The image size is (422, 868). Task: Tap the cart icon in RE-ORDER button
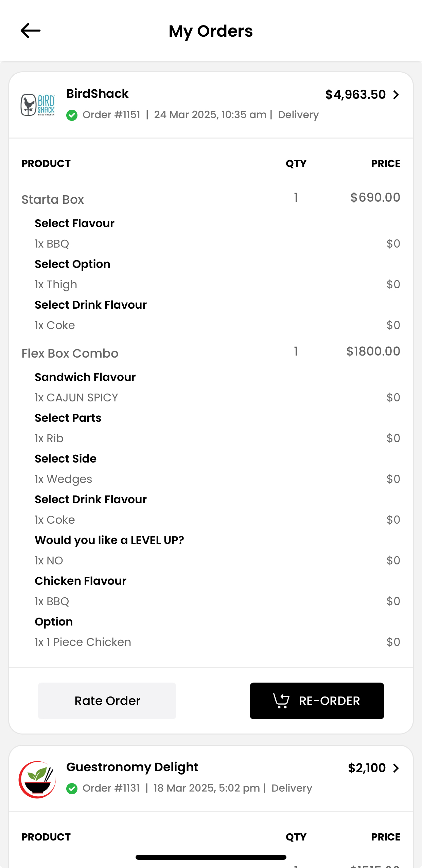pyautogui.click(x=281, y=701)
